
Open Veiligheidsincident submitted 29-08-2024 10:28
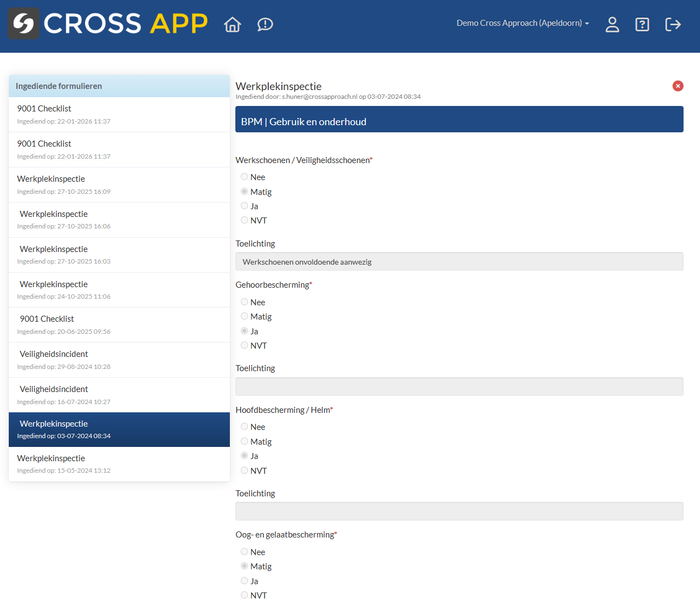tap(119, 360)
